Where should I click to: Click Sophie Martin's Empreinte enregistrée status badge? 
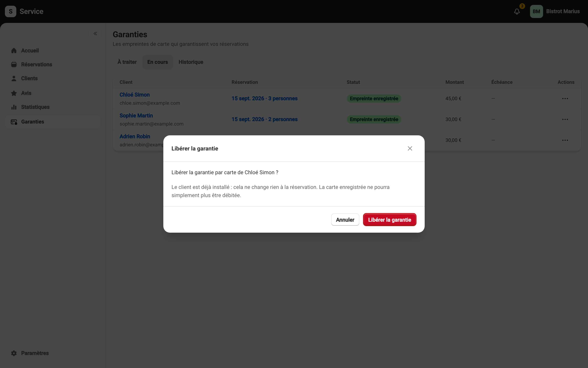(374, 120)
